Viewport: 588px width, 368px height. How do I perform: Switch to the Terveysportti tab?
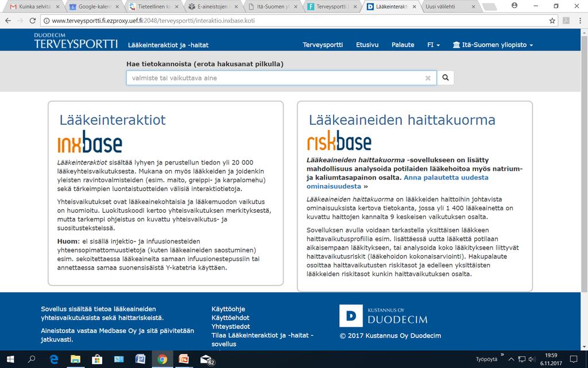click(x=331, y=7)
